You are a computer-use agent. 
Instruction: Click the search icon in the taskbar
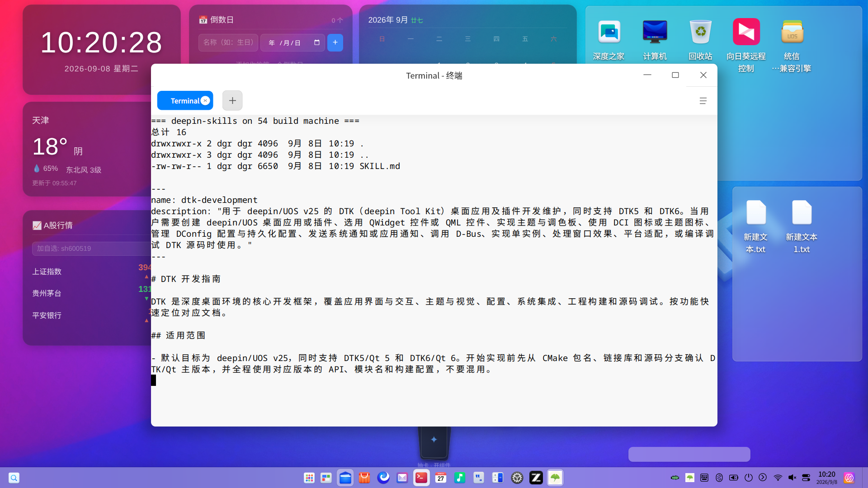(x=14, y=478)
